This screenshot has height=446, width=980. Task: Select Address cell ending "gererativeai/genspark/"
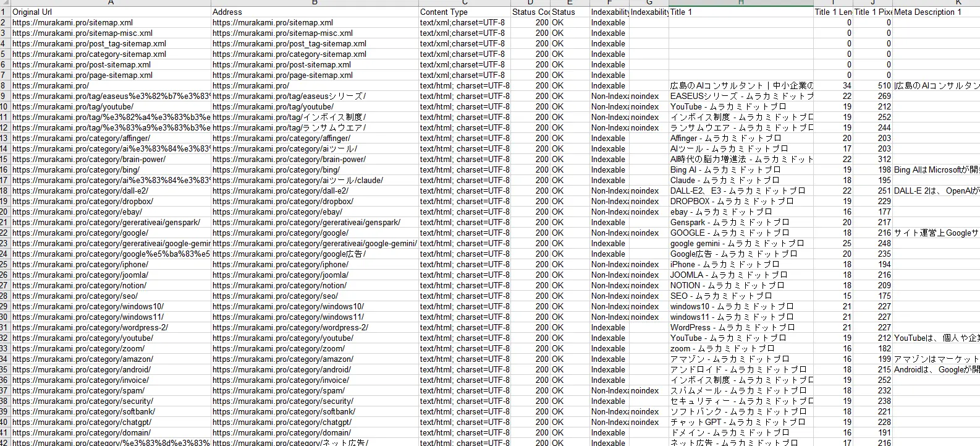coord(315,222)
